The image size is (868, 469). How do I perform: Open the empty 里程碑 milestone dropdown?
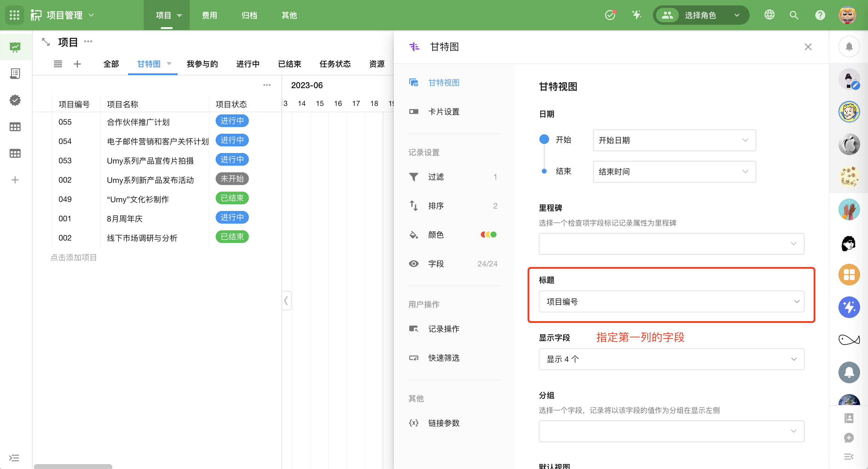point(671,244)
